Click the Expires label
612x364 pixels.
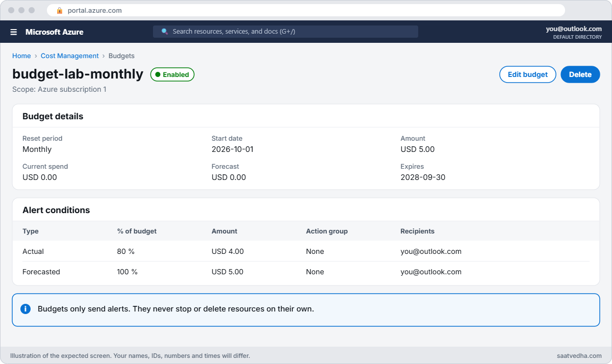[412, 166]
